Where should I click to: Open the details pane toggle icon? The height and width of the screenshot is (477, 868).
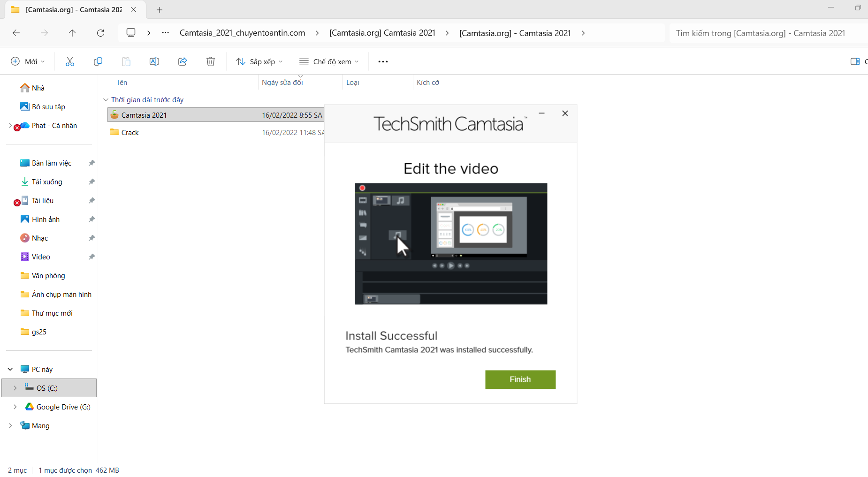(855, 61)
